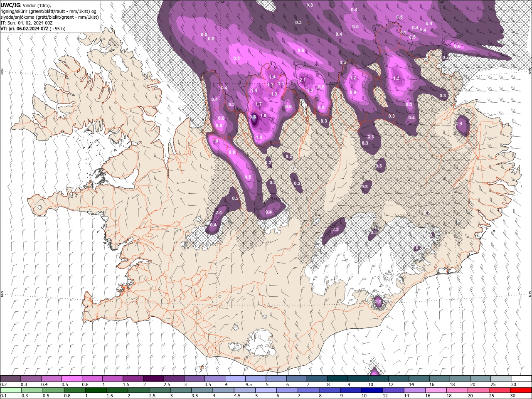Click the 0.2 swatch in the purple snow scale
Viewport: 532px width, 399px height.
pos(10,379)
